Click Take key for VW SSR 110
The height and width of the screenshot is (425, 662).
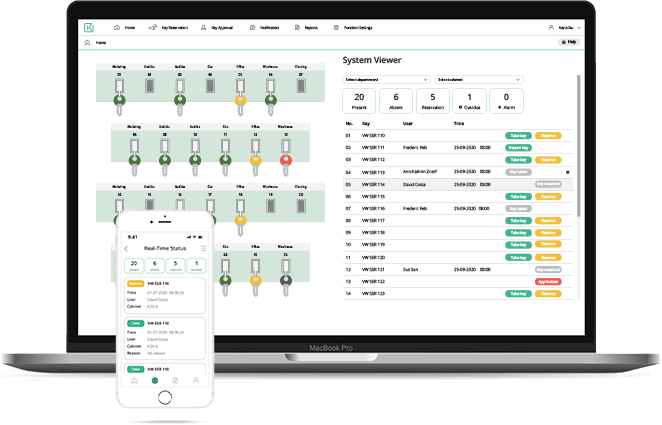[517, 135]
